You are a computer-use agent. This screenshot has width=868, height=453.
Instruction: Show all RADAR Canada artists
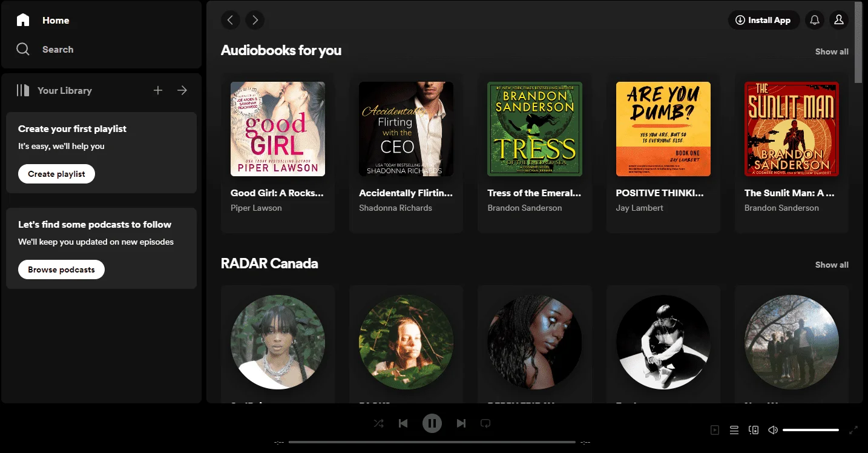pyautogui.click(x=832, y=265)
